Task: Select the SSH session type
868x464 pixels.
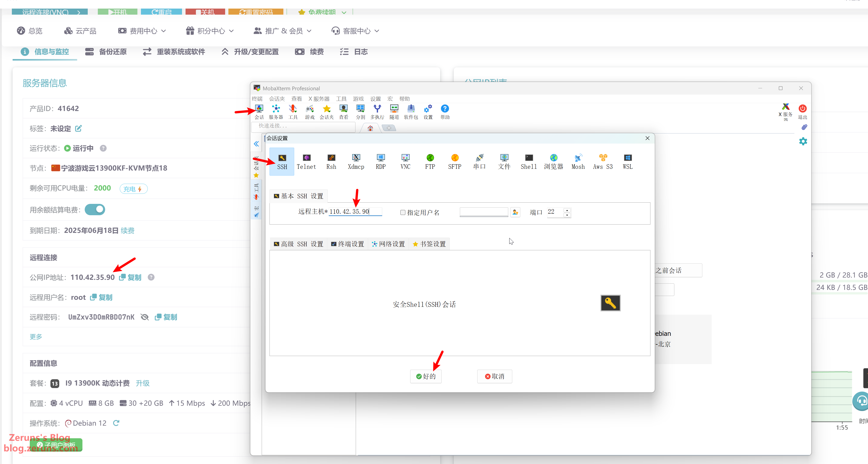Action: coord(282,161)
